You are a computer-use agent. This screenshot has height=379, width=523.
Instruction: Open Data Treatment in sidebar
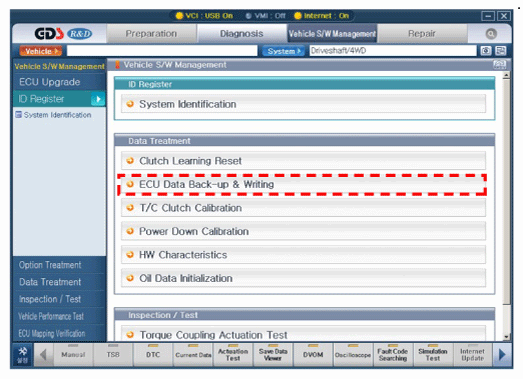59,282
